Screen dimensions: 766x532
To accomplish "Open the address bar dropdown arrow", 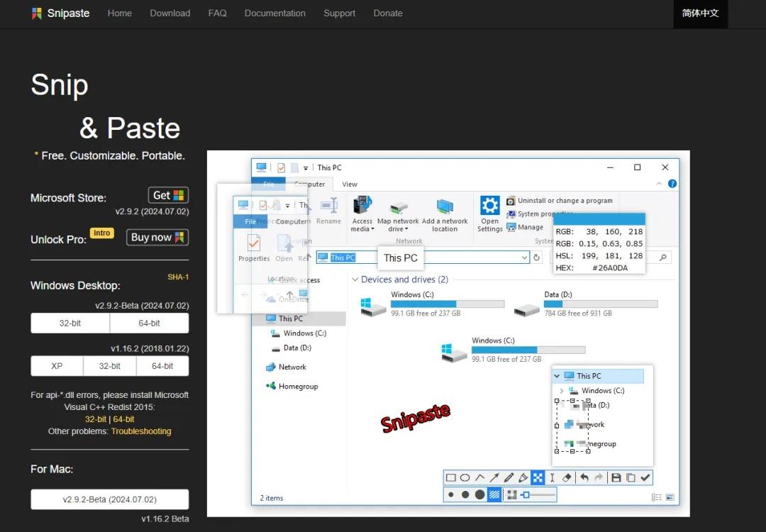I will (x=524, y=257).
